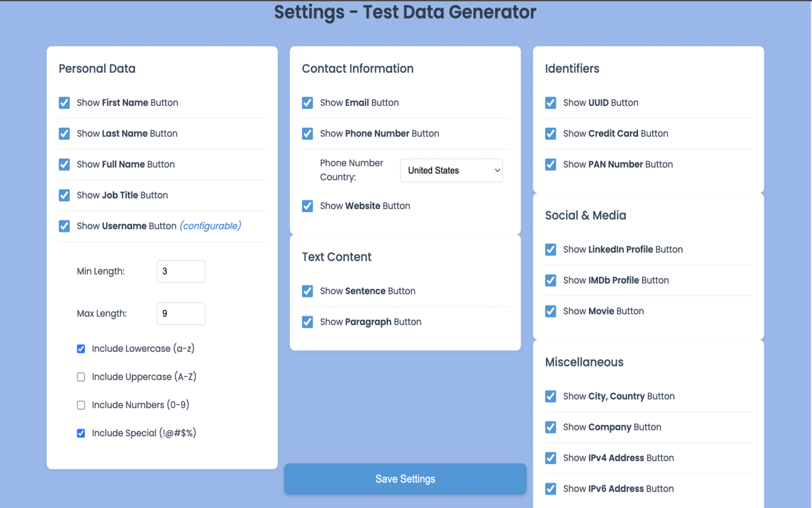Uncheck Show Email Button
This screenshot has width=812, height=508.
point(308,102)
